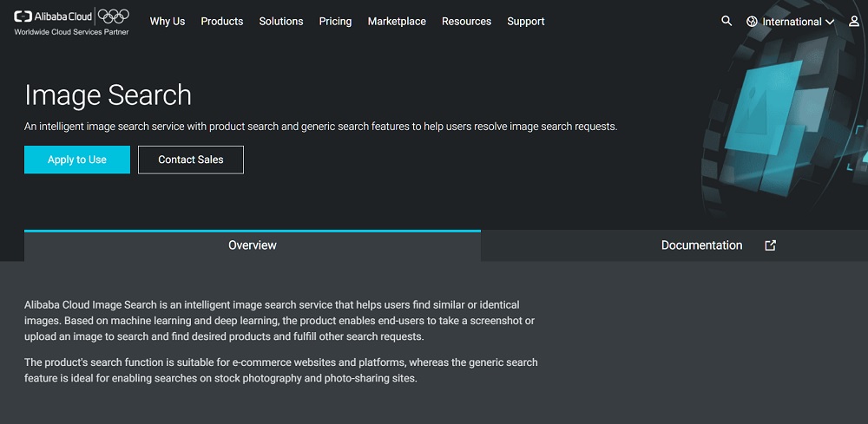The height and width of the screenshot is (424, 868).
Task: Click the Apply to Use button
Action: tap(77, 160)
